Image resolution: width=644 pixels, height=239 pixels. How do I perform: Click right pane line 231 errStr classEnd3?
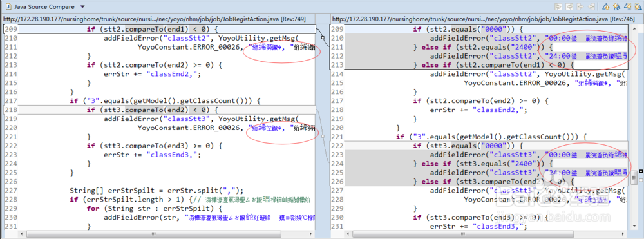(479, 226)
